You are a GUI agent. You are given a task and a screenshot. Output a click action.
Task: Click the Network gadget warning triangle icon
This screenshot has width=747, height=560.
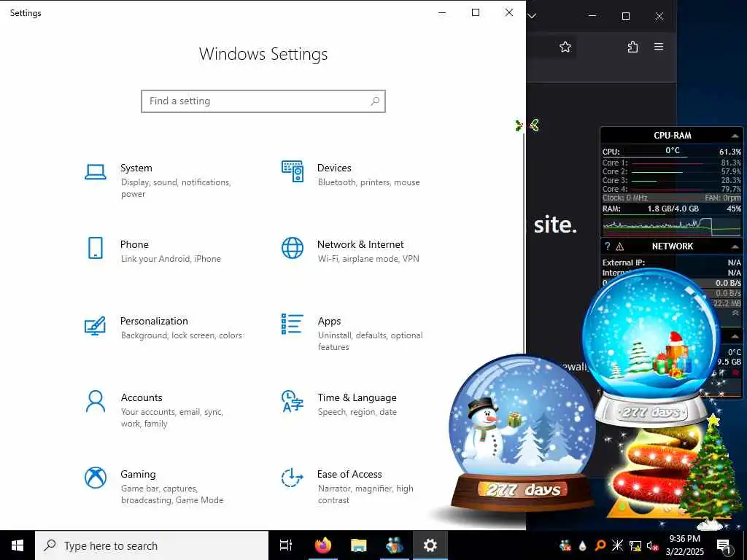click(x=620, y=246)
